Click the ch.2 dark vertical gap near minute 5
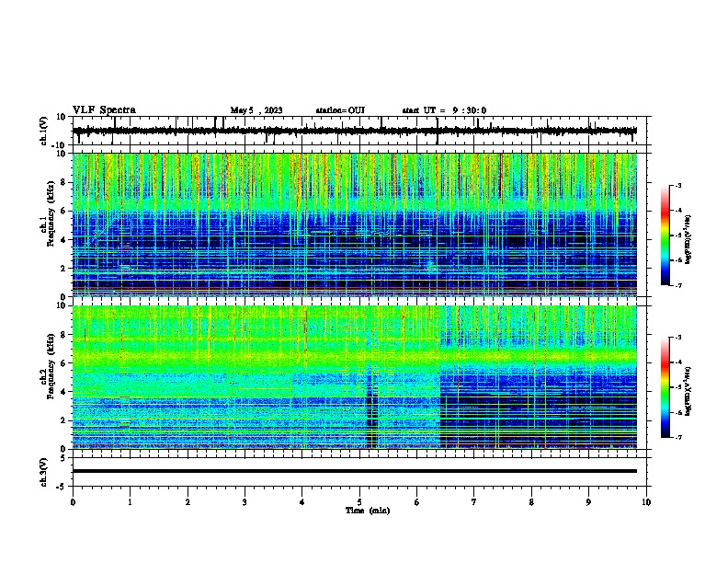The width and height of the screenshot is (728, 563). [x=372, y=408]
